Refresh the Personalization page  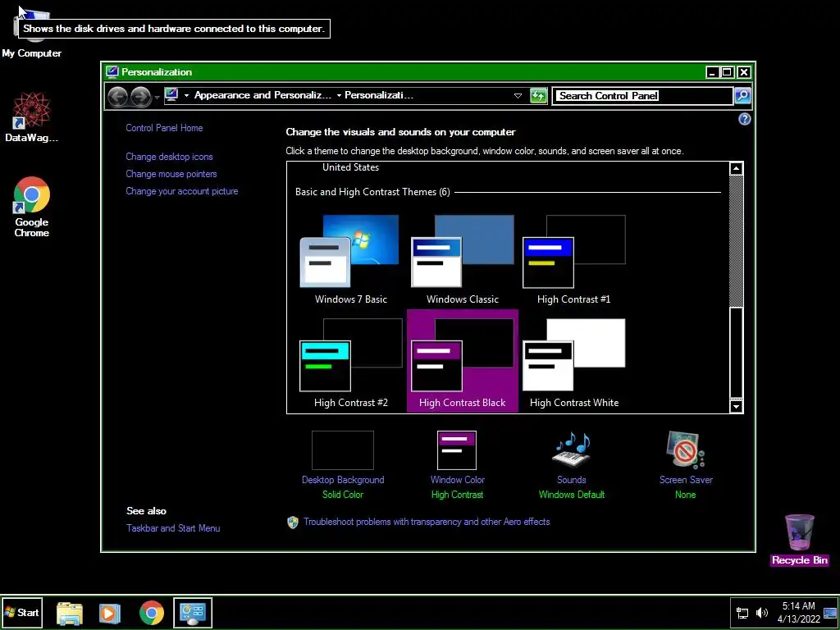coord(538,96)
